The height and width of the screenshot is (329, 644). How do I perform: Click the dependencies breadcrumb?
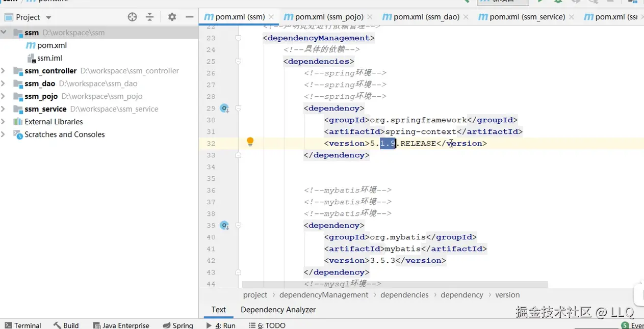coord(404,295)
